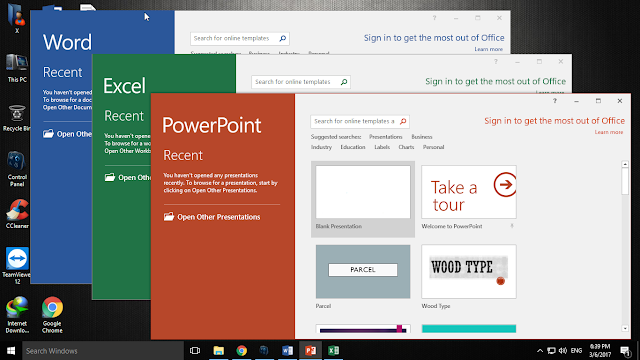Click the search magnifier icon in Word window
640x360 pixels.
coord(282,38)
